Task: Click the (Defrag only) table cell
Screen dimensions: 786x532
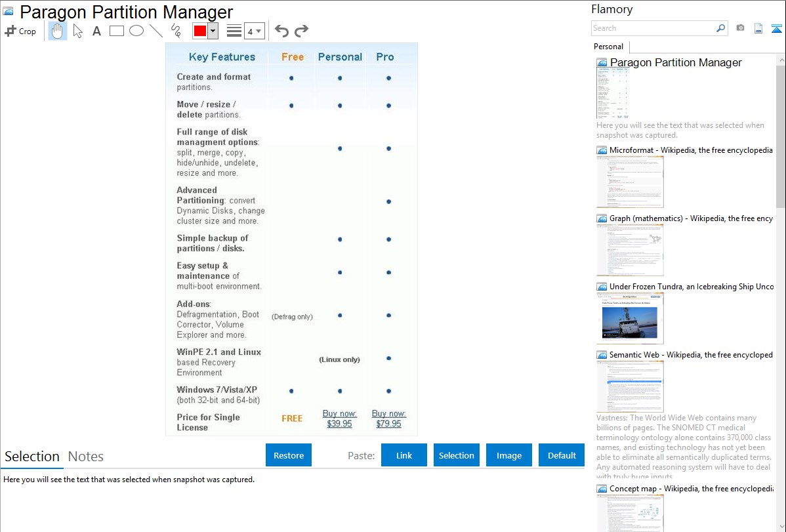Action: click(292, 316)
